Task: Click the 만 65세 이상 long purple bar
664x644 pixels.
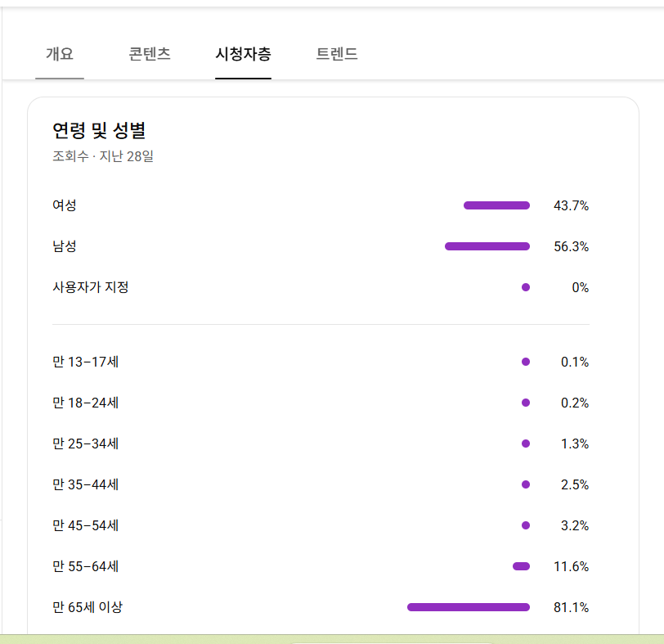Action: coord(469,607)
